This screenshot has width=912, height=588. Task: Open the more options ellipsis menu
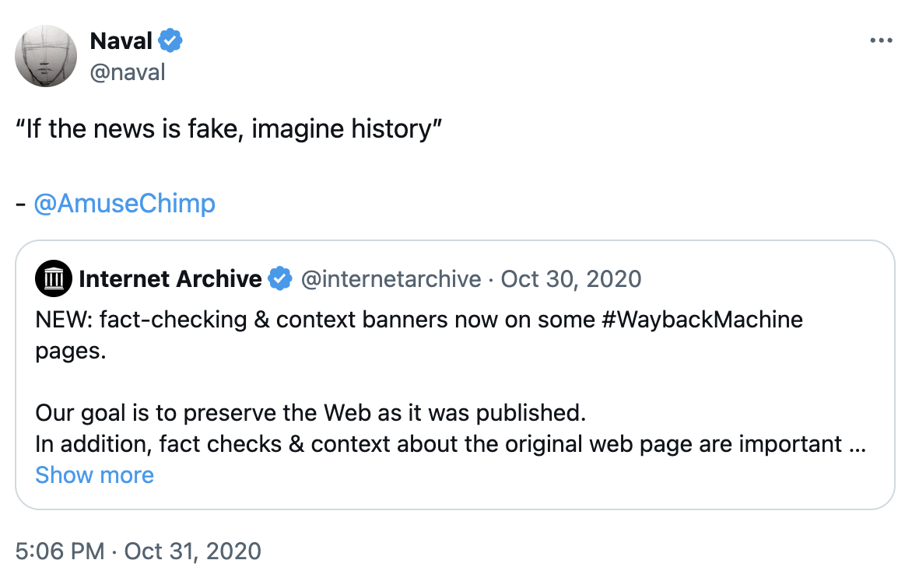coord(880,40)
